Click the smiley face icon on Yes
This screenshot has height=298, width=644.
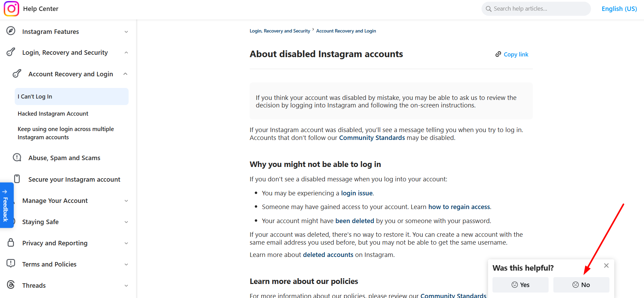click(515, 285)
